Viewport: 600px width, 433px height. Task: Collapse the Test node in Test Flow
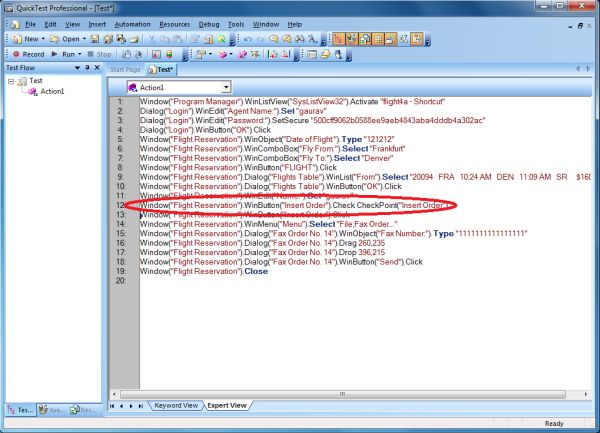11,81
